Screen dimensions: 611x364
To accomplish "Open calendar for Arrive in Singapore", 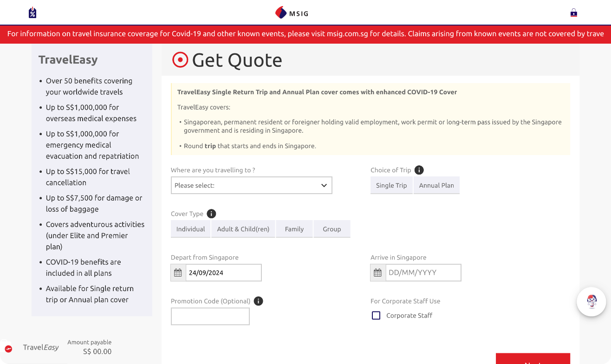I will pyautogui.click(x=377, y=273).
